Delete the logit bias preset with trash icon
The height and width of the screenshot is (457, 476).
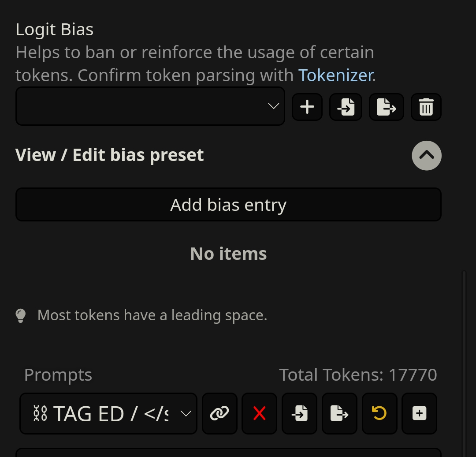[x=426, y=107]
